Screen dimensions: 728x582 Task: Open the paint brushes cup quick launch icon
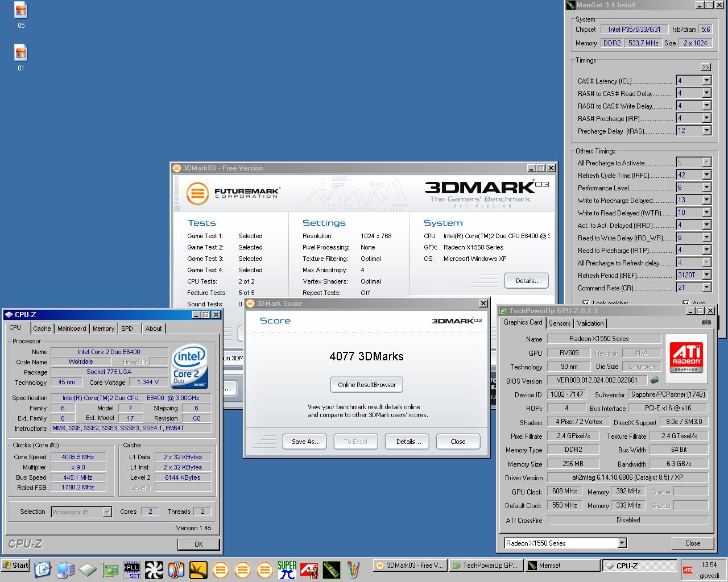[353, 569]
